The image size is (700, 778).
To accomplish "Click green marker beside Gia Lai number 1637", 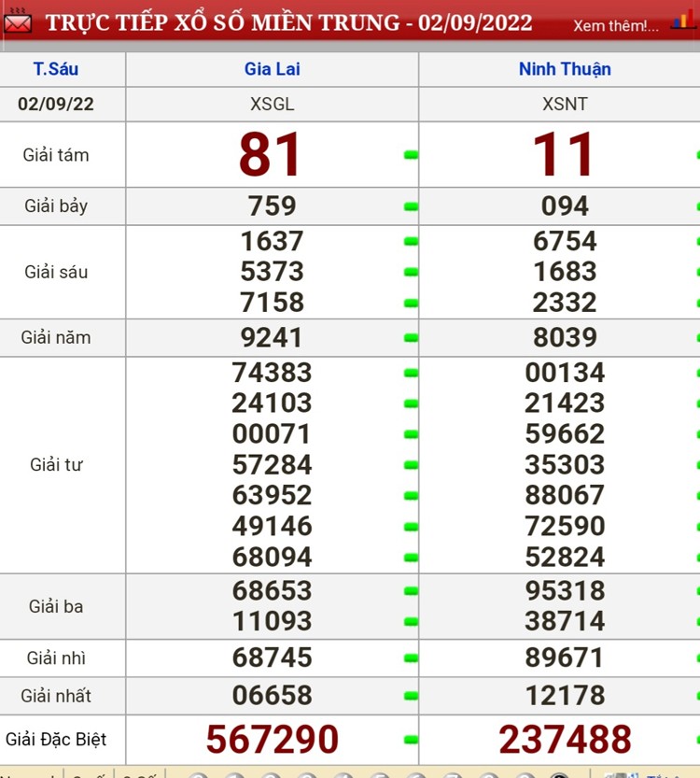I will click(x=411, y=242).
